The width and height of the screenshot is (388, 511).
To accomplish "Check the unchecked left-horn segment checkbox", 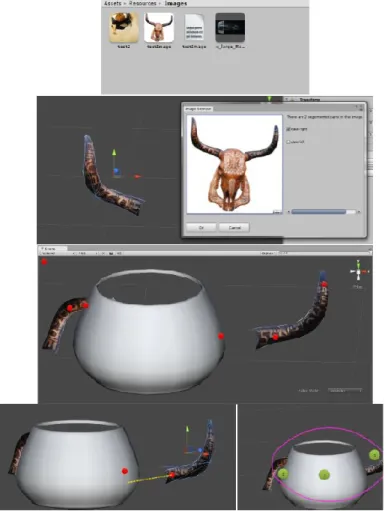I will tap(288, 142).
